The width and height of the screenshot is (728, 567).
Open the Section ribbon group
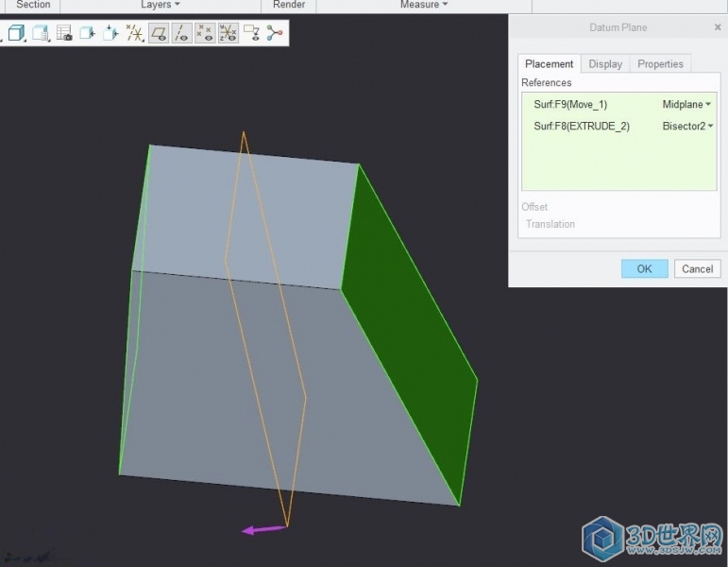[x=33, y=5]
